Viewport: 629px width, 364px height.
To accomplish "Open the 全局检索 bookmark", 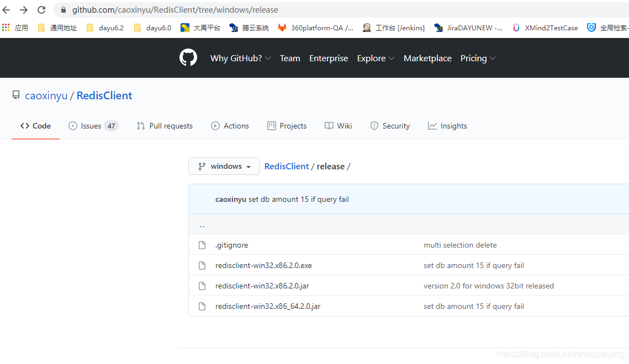I will [608, 28].
